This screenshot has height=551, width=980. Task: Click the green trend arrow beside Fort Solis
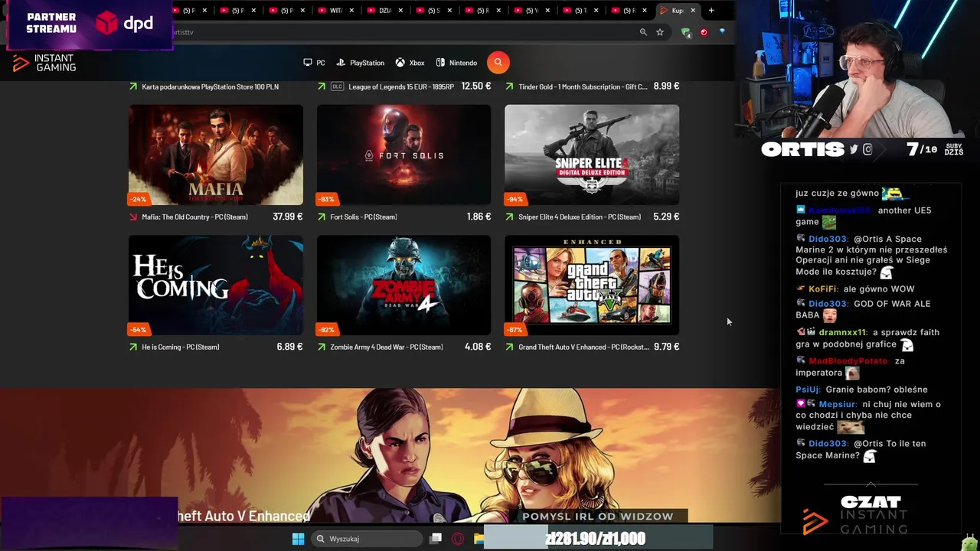click(322, 217)
